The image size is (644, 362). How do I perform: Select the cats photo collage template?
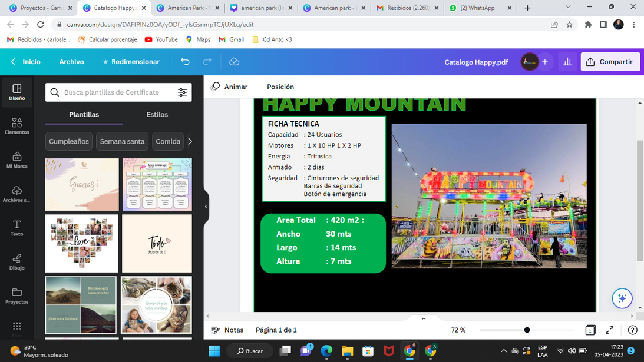pyautogui.click(x=157, y=304)
